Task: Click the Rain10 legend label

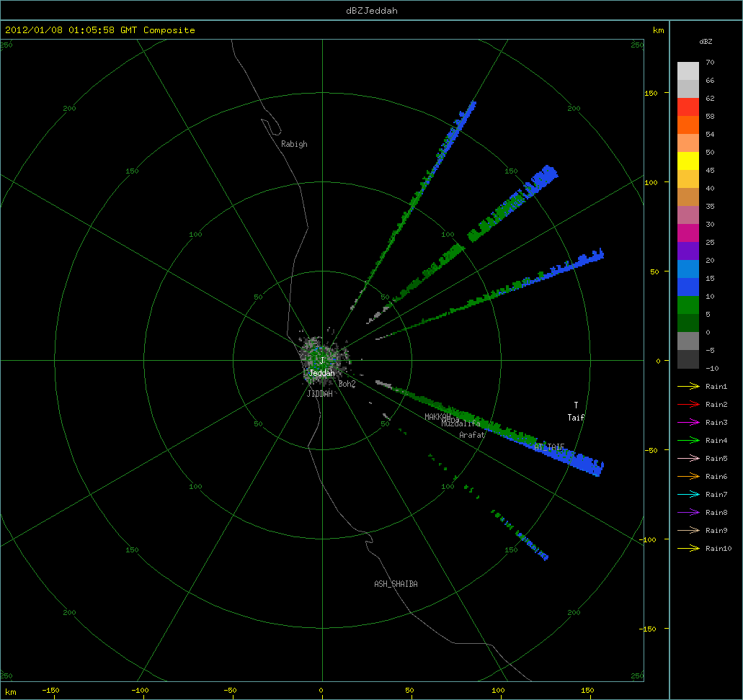Action: pos(718,549)
